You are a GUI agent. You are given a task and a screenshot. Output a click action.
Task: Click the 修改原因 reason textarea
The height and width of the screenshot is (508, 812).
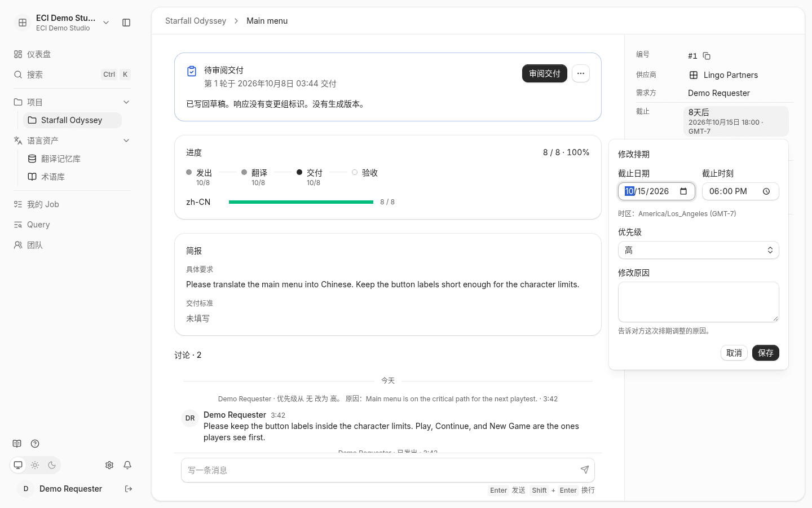coord(699,302)
